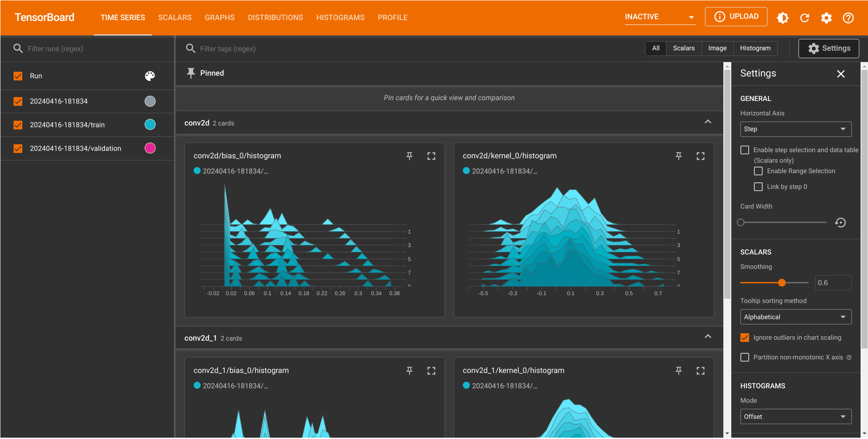Screen dimensions: 868x439
Task: Collapse the conv2d card group
Action: pos(708,122)
